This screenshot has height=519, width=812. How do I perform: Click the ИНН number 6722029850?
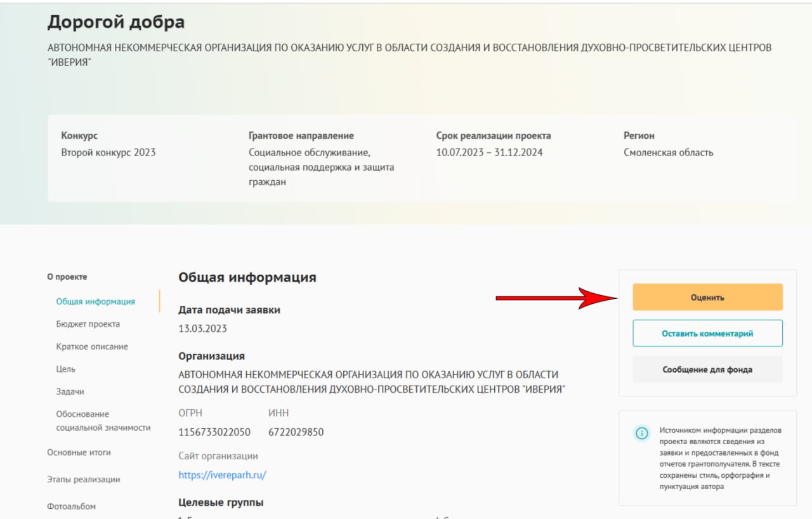point(296,432)
